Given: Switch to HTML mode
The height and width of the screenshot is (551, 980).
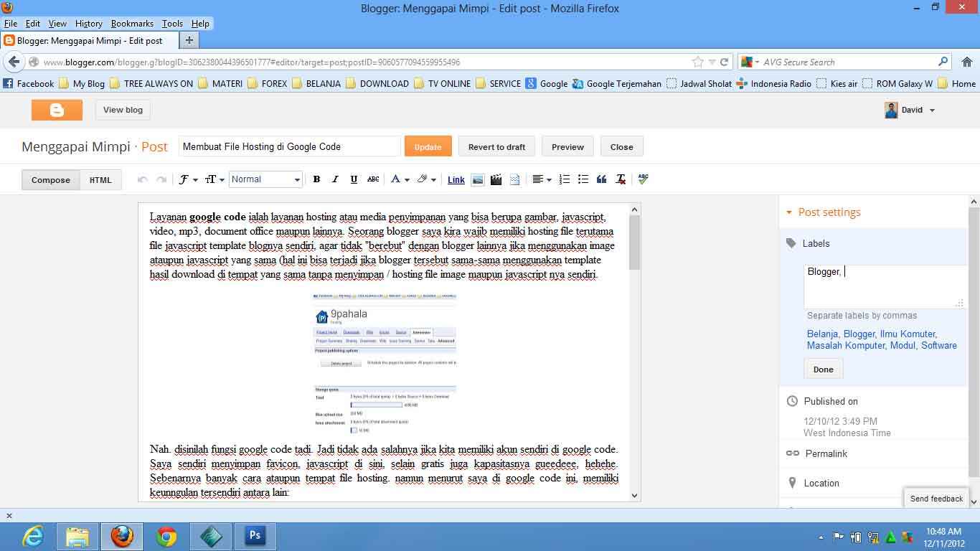Looking at the screenshot, I should coord(100,180).
